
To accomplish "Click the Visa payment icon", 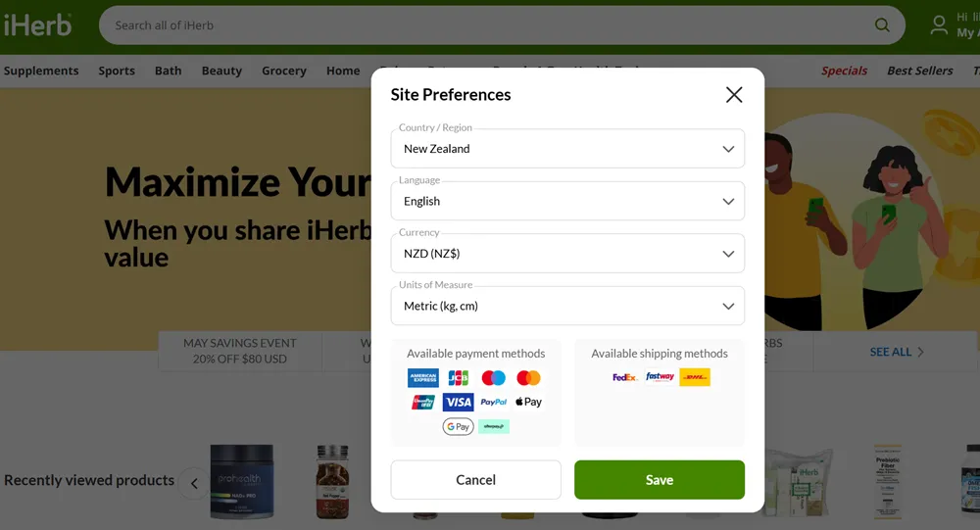I will pos(458,402).
